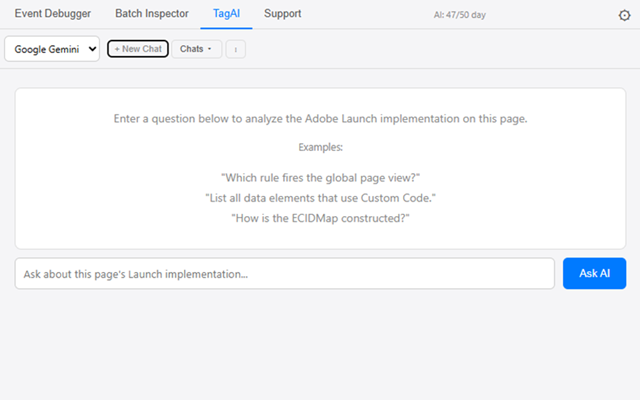Click the small more-options button beside Chats
This screenshot has width=640, height=400.
point(236,49)
